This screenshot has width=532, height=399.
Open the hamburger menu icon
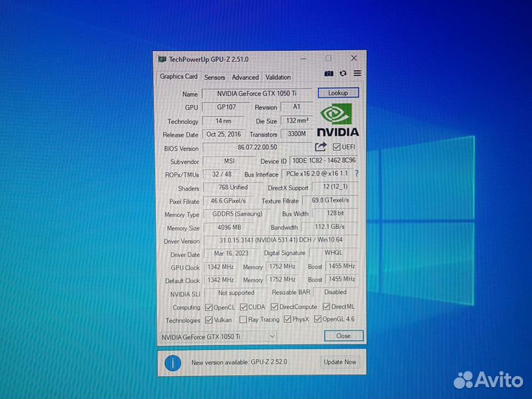click(358, 73)
